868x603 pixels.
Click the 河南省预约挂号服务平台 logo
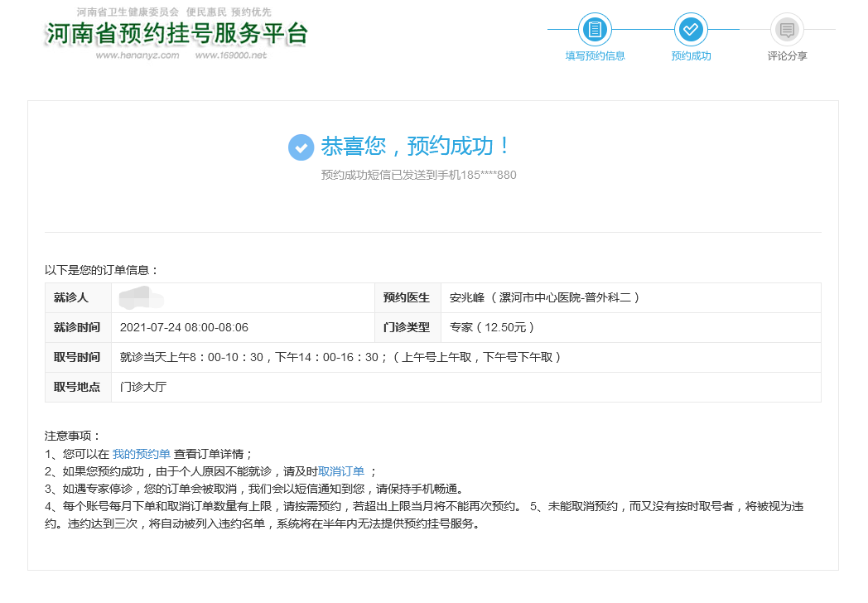[176, 34]
